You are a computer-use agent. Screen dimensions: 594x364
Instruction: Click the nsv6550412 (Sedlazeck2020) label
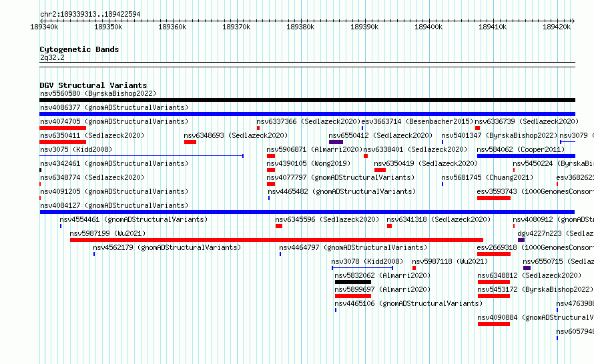pyautogui.click(x=380, y=135)
